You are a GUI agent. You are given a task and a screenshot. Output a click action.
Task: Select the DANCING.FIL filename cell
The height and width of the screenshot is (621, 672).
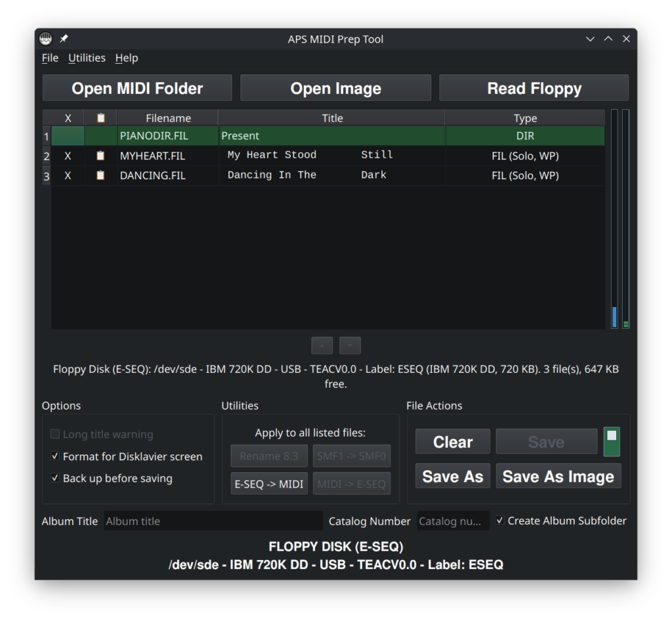point(168,176)
